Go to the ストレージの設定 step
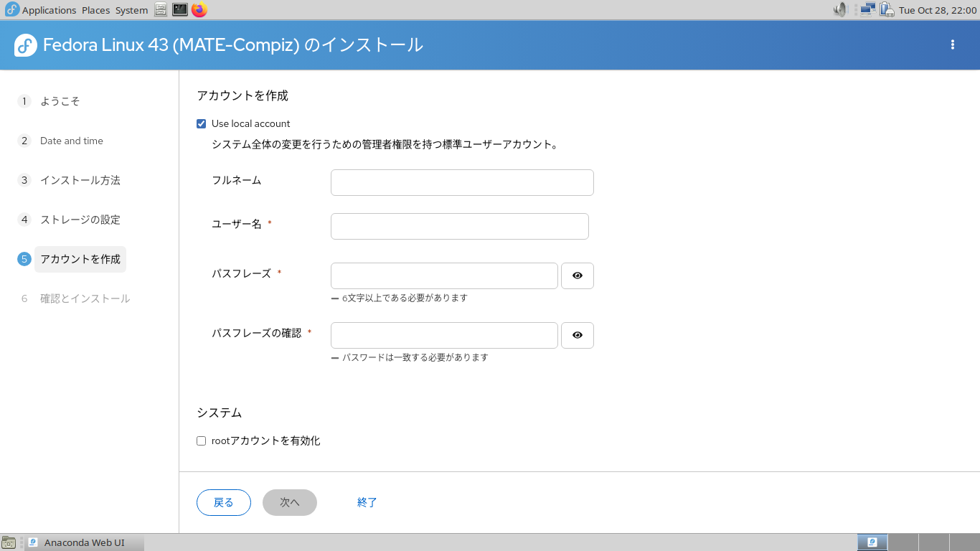The image size is (980, 551). [x=80, y=220]
